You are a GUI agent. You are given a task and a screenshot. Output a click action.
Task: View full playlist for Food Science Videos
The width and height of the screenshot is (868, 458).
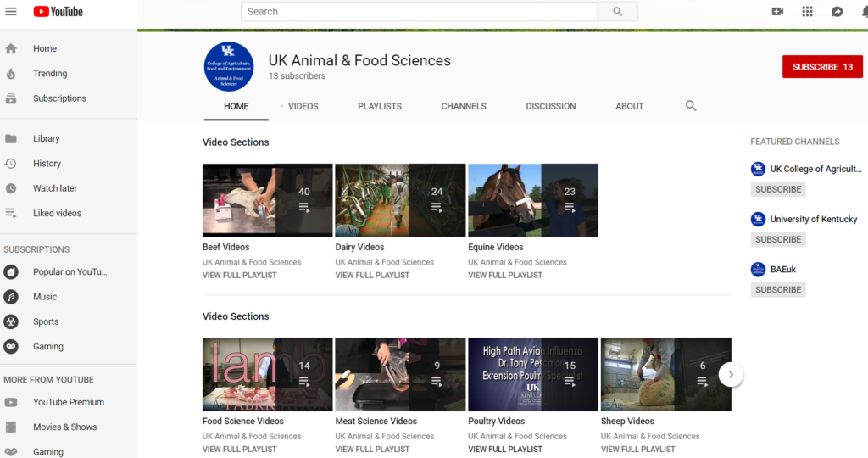tap(239, 450)
